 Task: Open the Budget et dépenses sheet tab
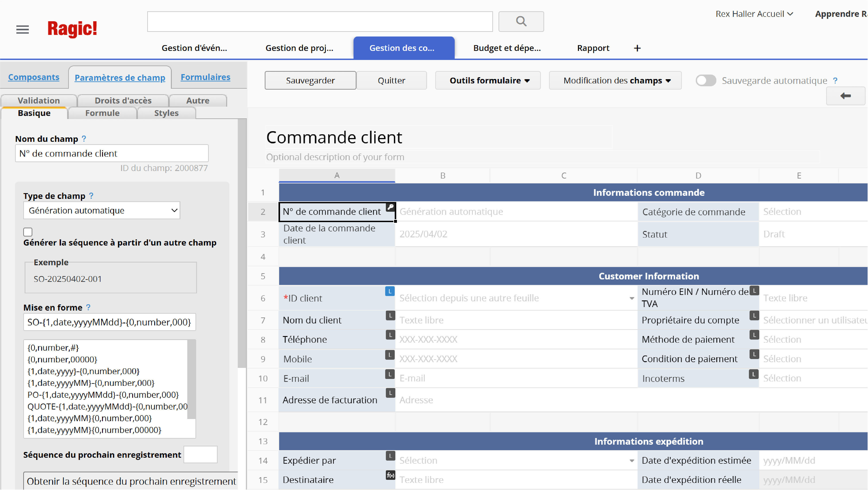pos(507,48)
